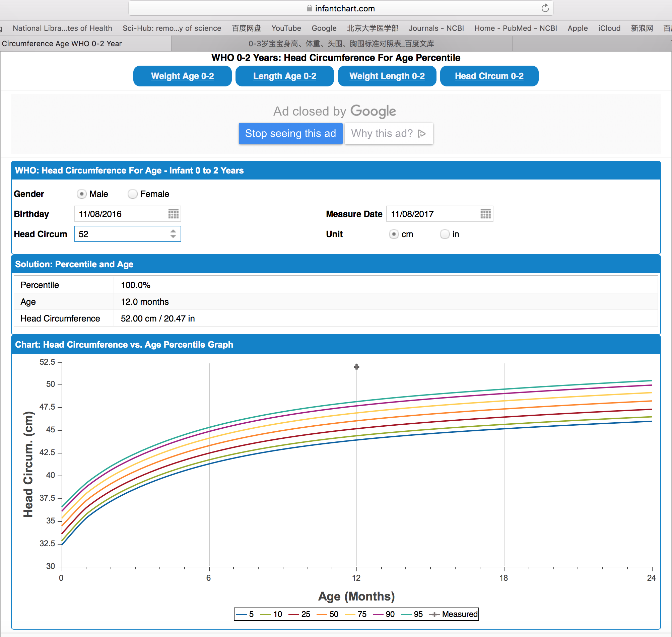Open the Length Age 0-2 page
The width and height of the screenshot is (672, 637).
[x=284, y=76]
